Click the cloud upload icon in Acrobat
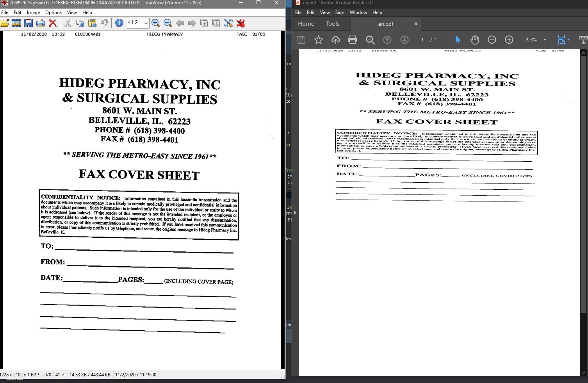Image resolution: width=588 pixels, height=383 pixels. pyautogui.click(x=336, y=40)
